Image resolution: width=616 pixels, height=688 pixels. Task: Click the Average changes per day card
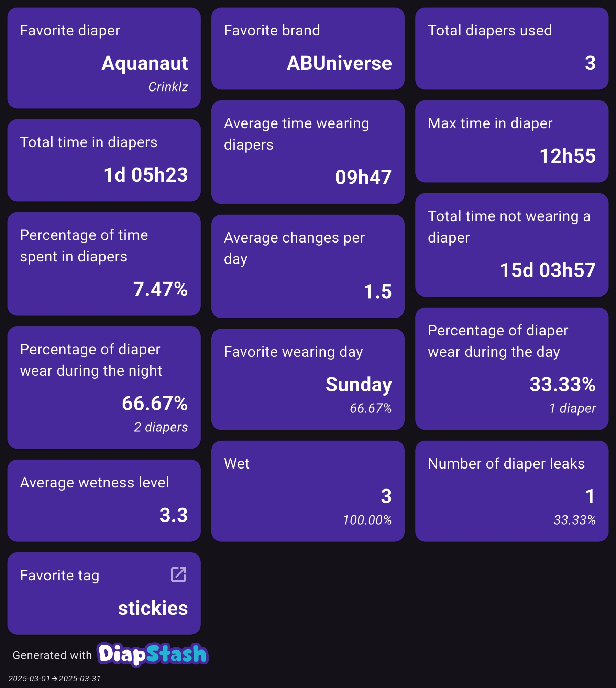point(308,266)
